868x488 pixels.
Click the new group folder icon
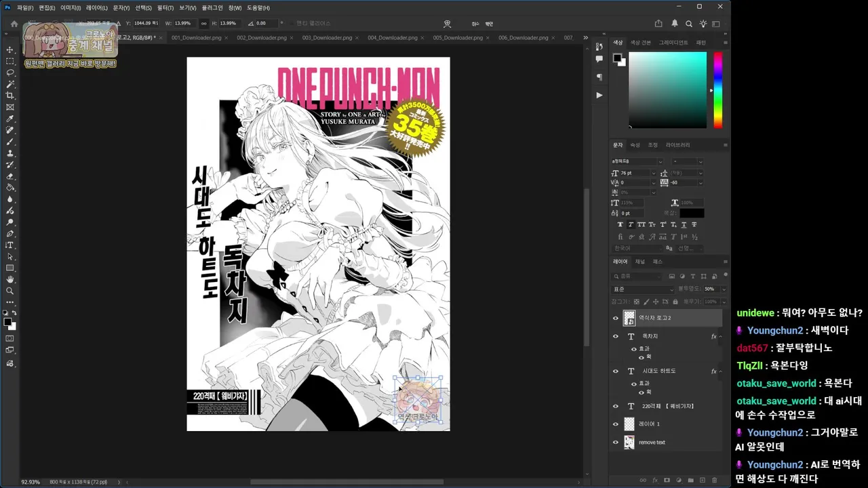point(691,480)
